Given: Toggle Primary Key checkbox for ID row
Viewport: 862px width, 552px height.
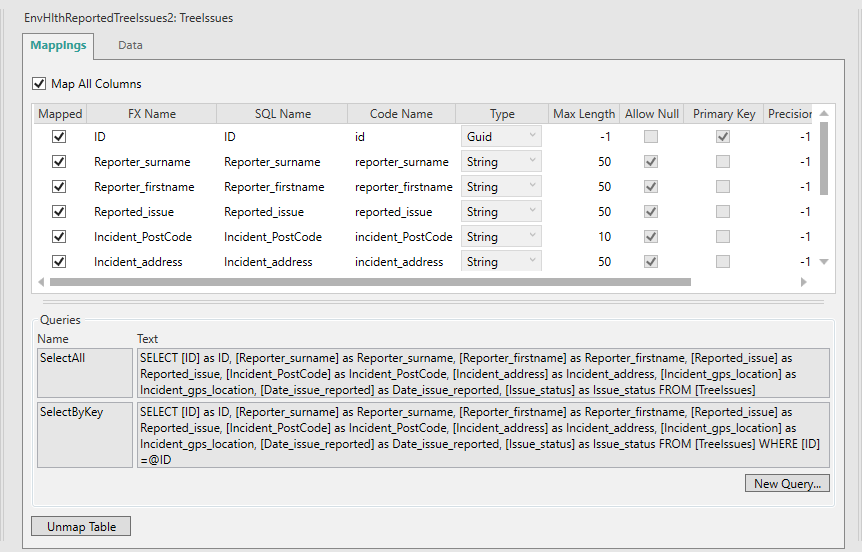Looking at the screenshot, I should pyautogui.click(x=723, y=136).
